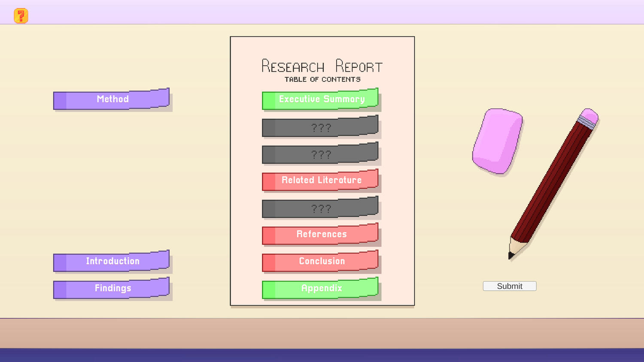Open the question mark help icon
Image resolution: width=644 pixels, height=362 pixels.
(x=21, y=16)
